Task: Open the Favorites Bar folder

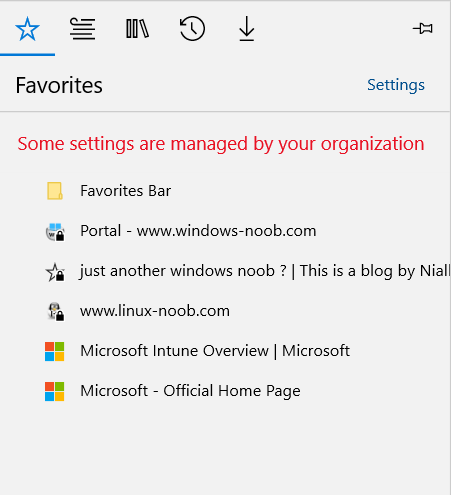Action: 225,191
